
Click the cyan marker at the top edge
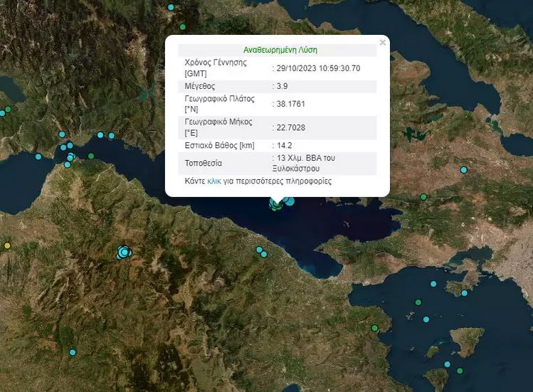tap(171, 7)
